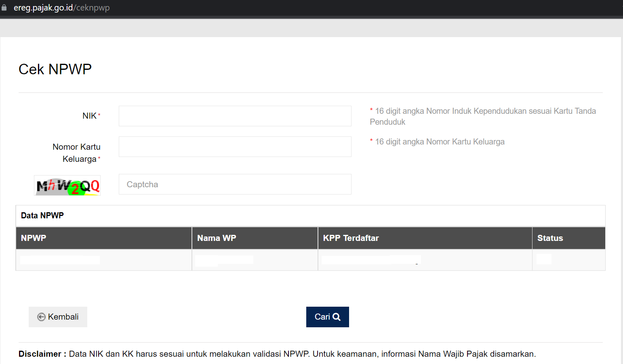623x364 pixels.
Task: Click the KPP Terdaftar column header
Action: [x=351, y=238]
